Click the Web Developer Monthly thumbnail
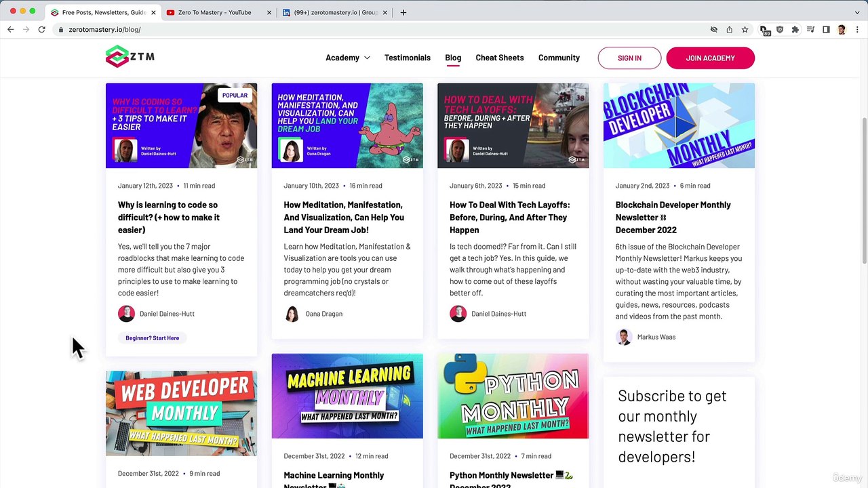The height and width of the screenshot is (488, 868). click(181, 413)
